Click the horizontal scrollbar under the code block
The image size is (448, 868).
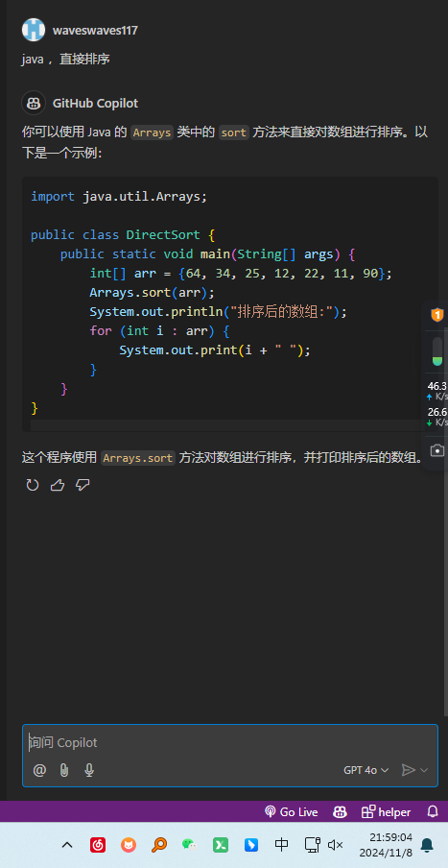click(x=226, y=425)
